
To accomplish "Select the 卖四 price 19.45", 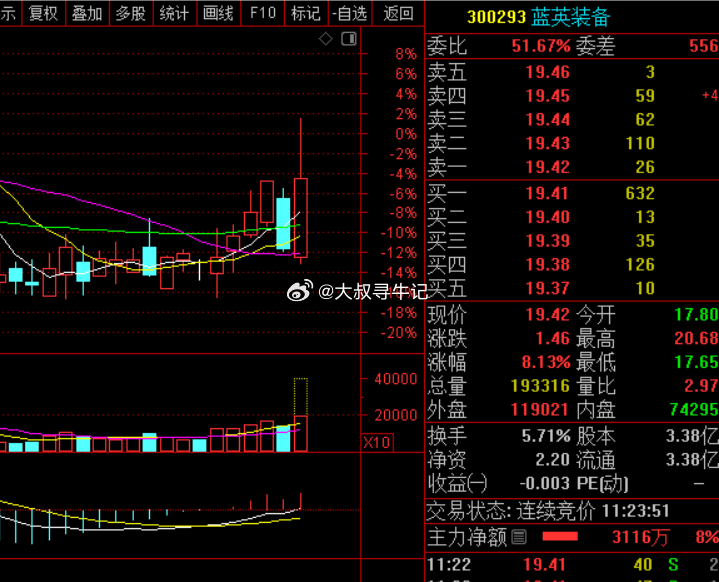I will point(547,96).
